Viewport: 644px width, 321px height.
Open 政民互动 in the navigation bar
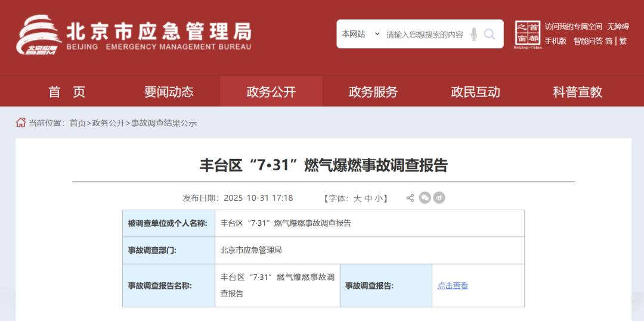[x=476, y=92]
